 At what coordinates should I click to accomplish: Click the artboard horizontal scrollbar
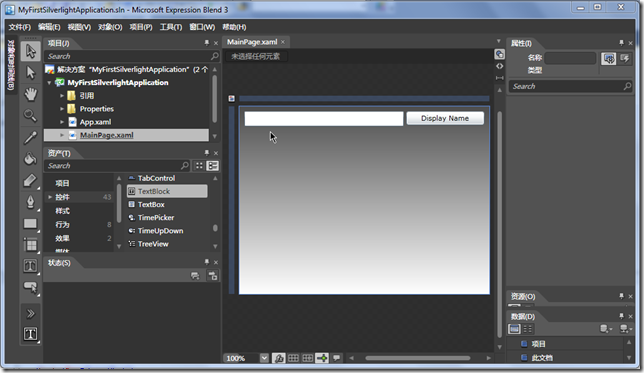[x=418, y=358]
